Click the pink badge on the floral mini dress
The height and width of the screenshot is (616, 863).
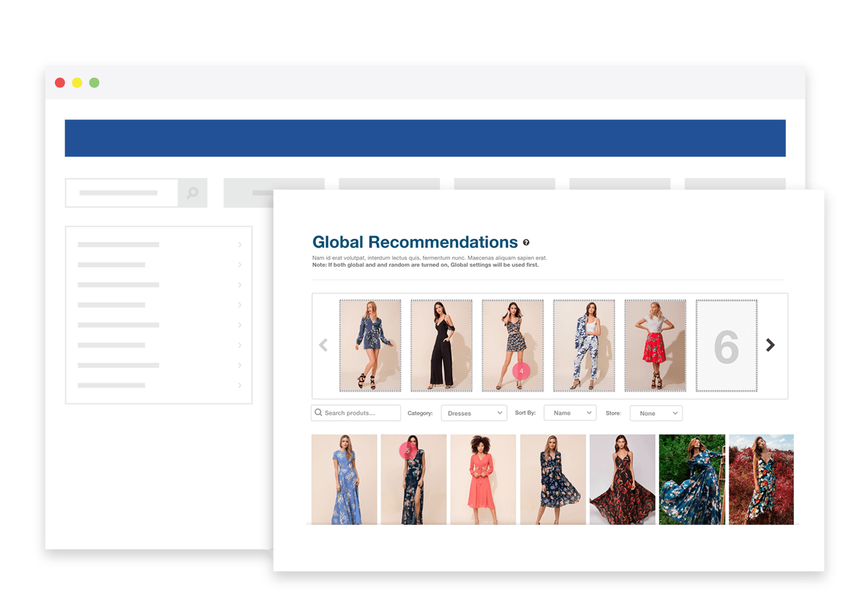[x=521, y=371]
